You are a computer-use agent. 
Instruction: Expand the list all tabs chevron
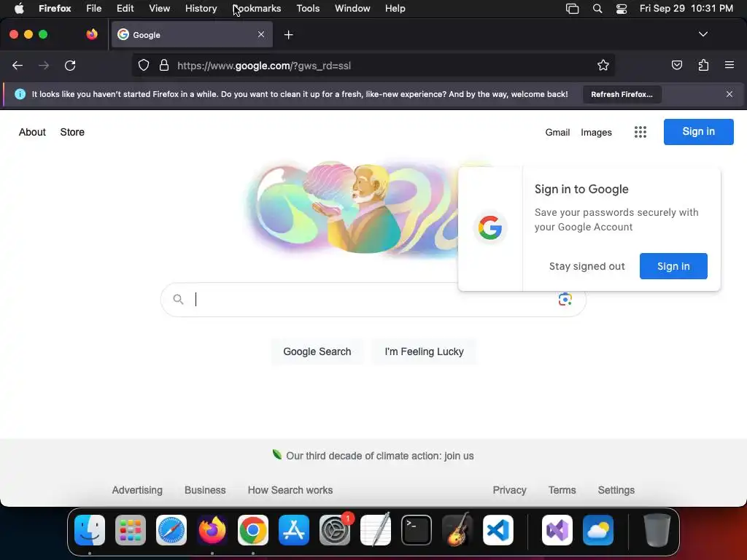pyautogui.click(x=703, y=34)
